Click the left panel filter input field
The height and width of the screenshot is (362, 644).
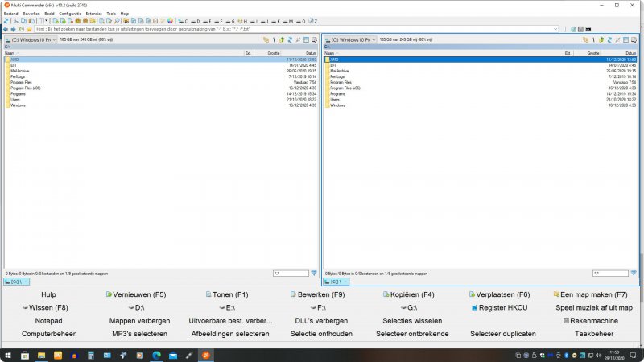tap(289, 274)
